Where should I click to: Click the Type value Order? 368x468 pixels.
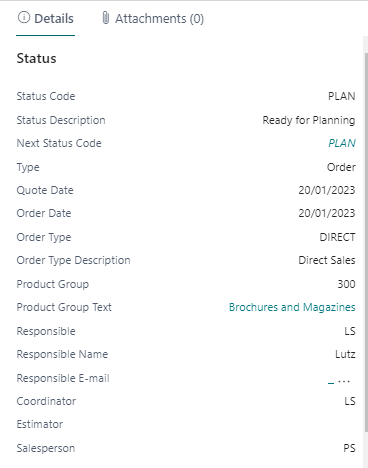[341, 167]
